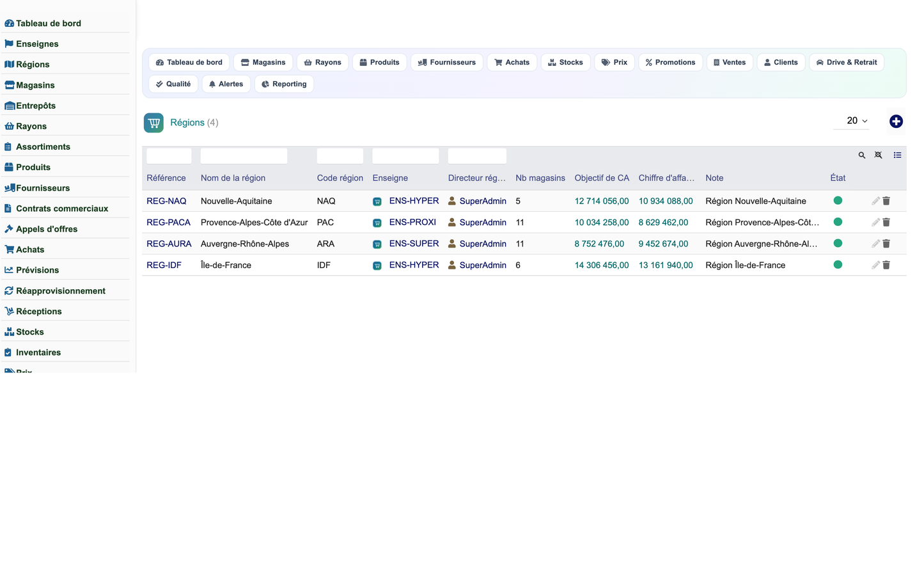The height and width of the screenshot is (572, 924).
Task: Open Contrats commerciaux in the sidebar
Action: (62, 209)
